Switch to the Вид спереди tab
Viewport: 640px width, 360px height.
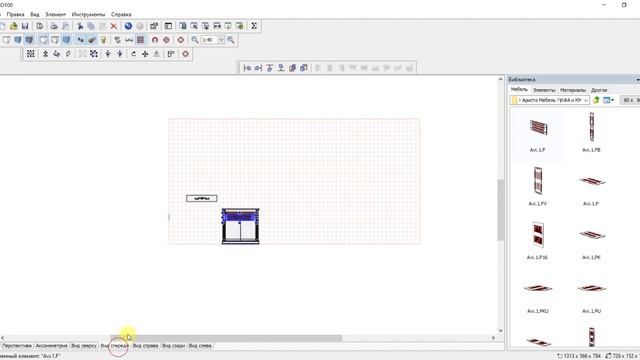pos(115,346)
